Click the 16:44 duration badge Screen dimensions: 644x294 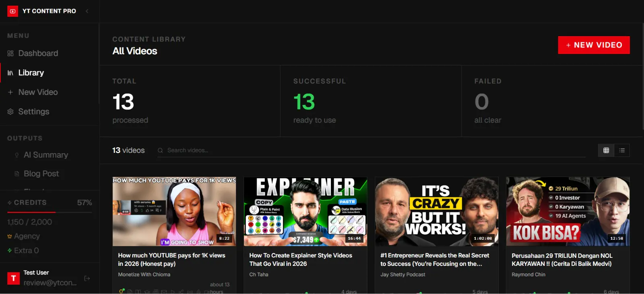(354, 238)
